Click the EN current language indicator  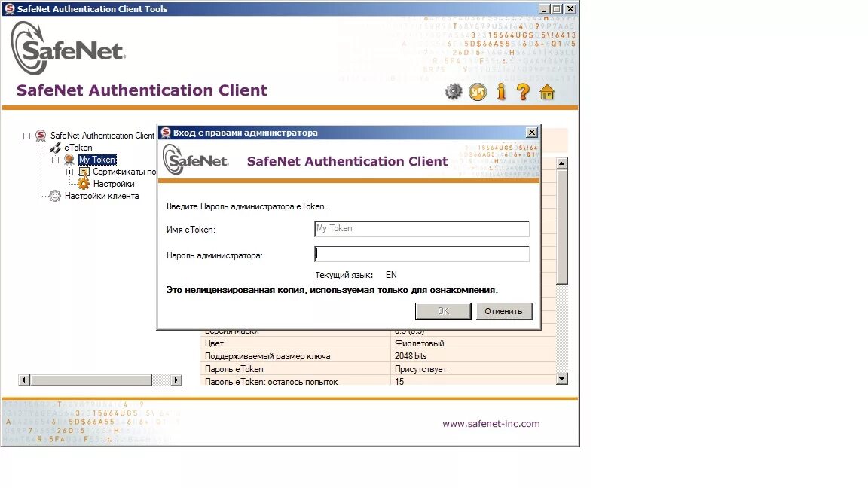point(391,275)
